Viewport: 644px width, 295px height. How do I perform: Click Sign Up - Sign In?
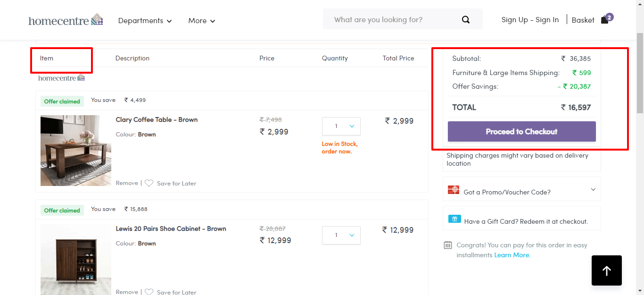[x=530, y=20]
